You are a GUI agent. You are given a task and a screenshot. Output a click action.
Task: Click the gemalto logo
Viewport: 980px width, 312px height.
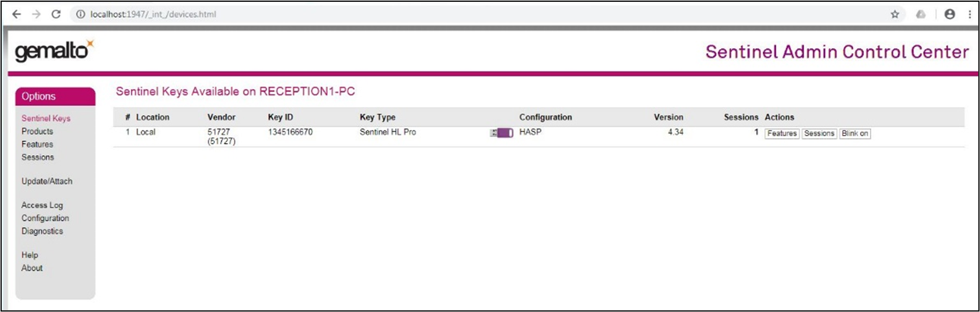[x=54, y=52]
